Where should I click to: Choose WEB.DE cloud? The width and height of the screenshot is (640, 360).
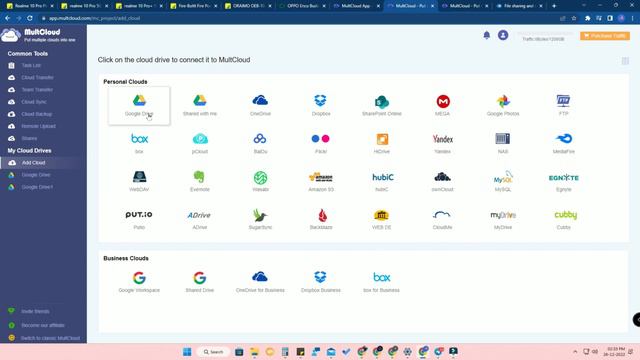[382, 219]
